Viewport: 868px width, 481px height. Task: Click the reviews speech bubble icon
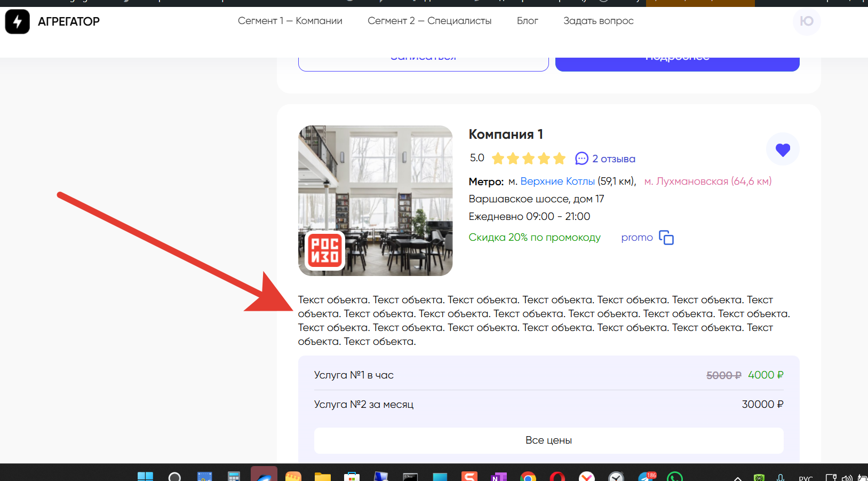click(581, 159)
